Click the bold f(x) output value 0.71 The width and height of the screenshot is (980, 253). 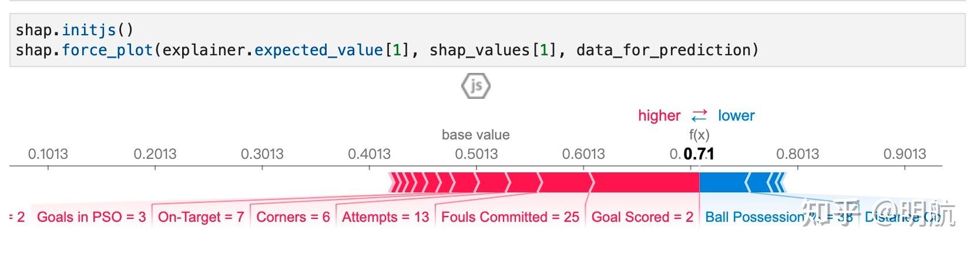click(699, 154)
